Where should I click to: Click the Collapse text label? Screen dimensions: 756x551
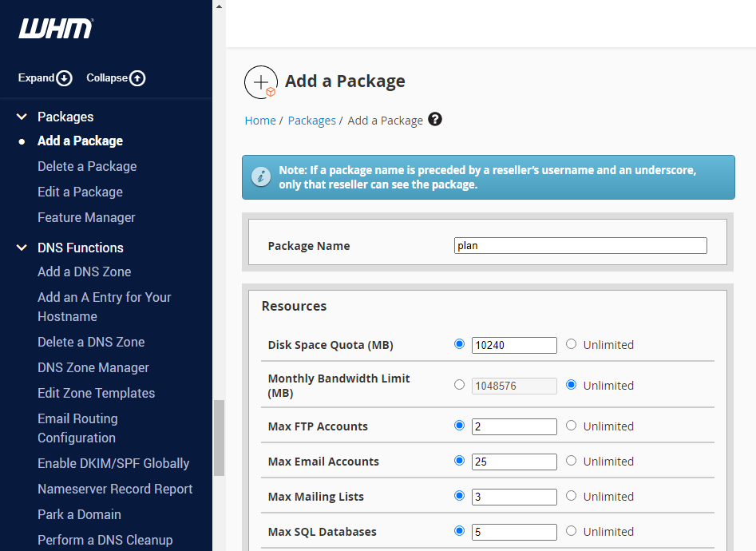coord(107,77)
